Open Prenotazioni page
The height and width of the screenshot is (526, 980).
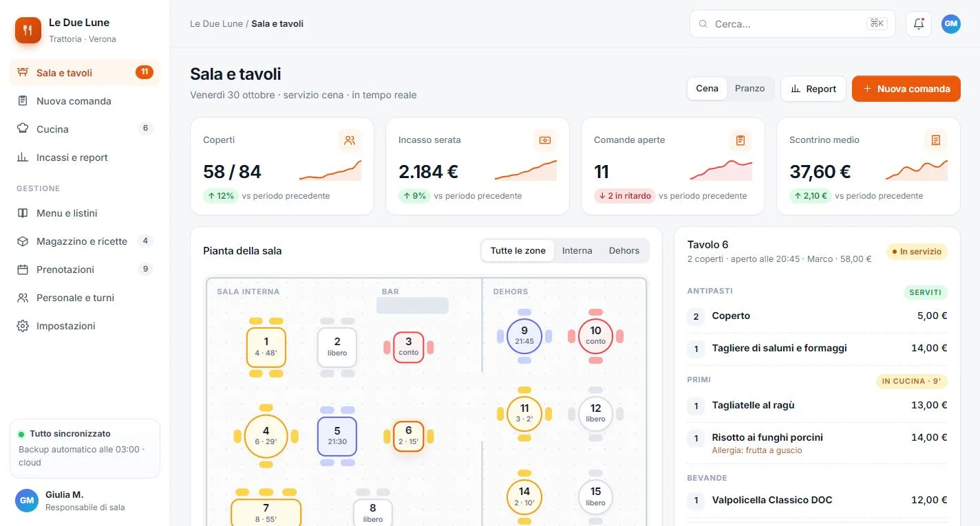(85, 270)
